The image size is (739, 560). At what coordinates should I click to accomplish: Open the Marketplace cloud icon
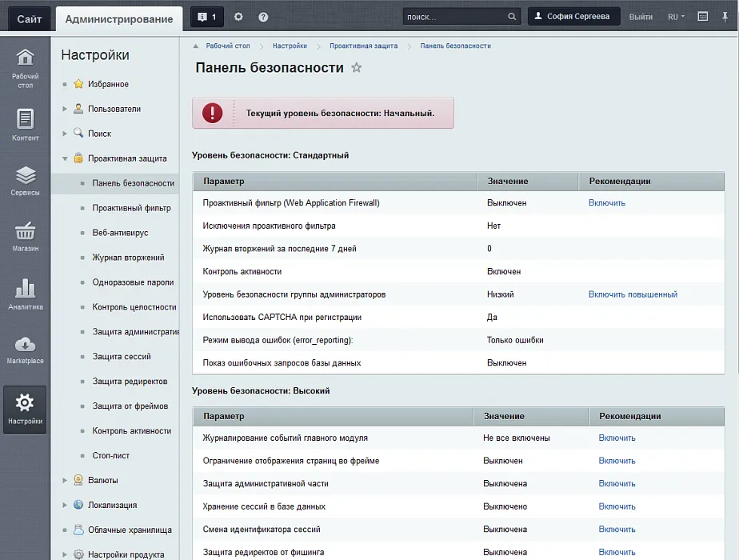pyautogui.click(x=25, y=350)
